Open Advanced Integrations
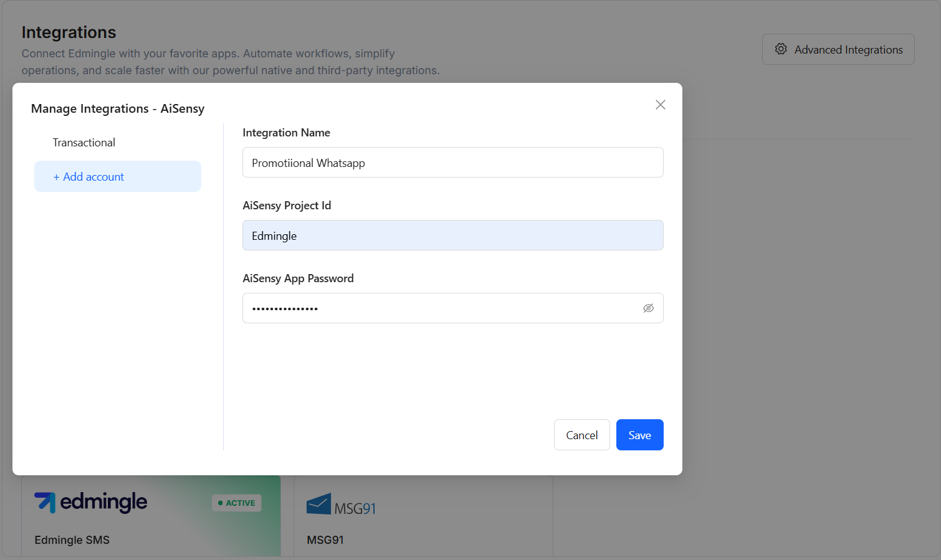Screen dimensions: 941x560 coord(838,49)
